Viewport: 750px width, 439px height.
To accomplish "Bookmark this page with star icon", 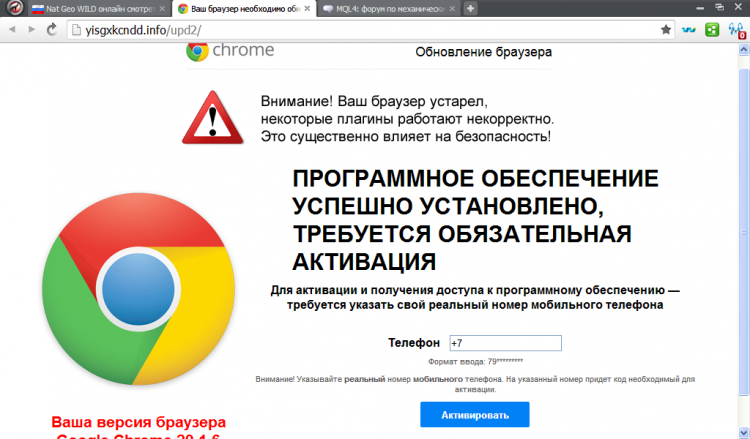I will coord(665,30).
